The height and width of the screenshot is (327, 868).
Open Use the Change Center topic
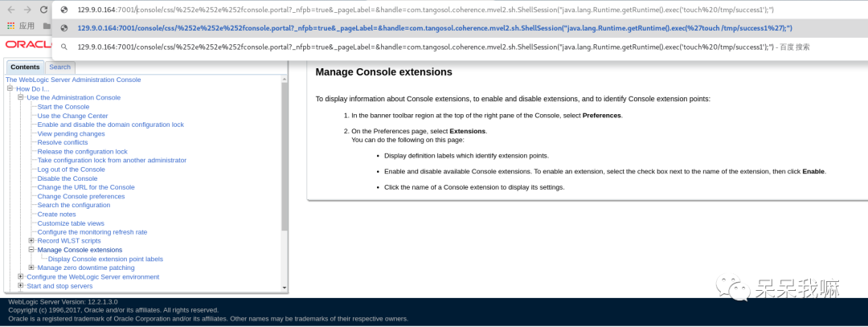[x=72, y=116]
